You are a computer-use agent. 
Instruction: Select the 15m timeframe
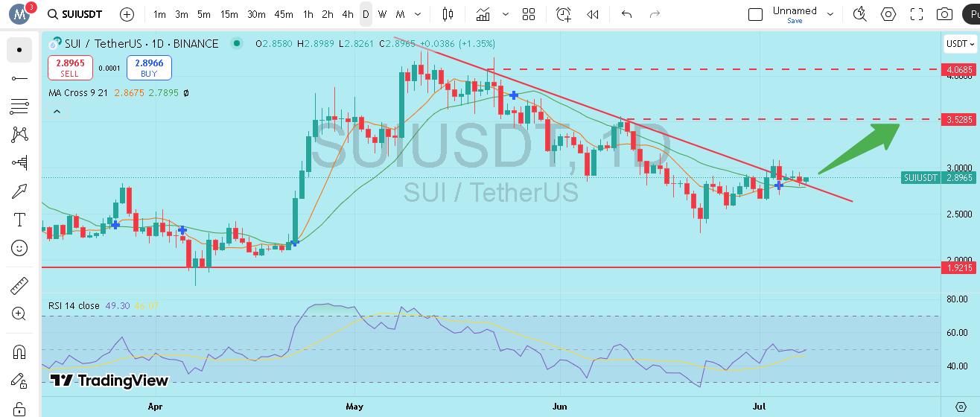click(229, 14)
